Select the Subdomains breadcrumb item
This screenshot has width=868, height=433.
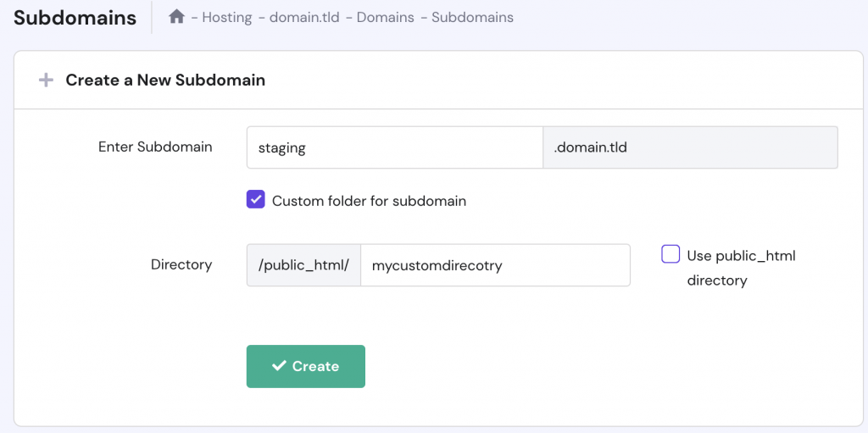click(x=472, y=17)
